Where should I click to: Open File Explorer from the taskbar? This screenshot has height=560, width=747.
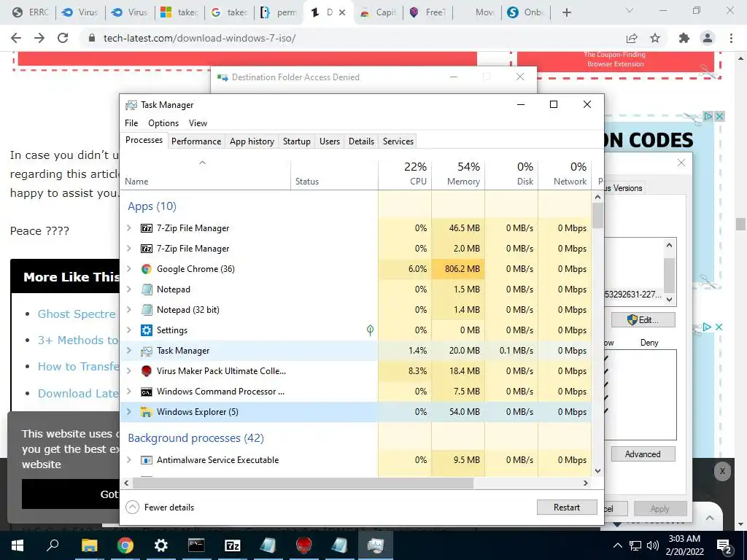click(89, 545)
